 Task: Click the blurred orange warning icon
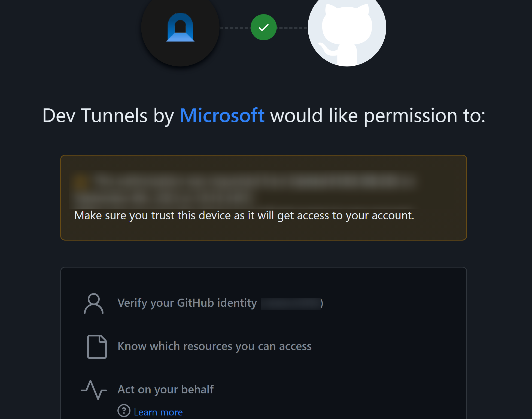81,181
